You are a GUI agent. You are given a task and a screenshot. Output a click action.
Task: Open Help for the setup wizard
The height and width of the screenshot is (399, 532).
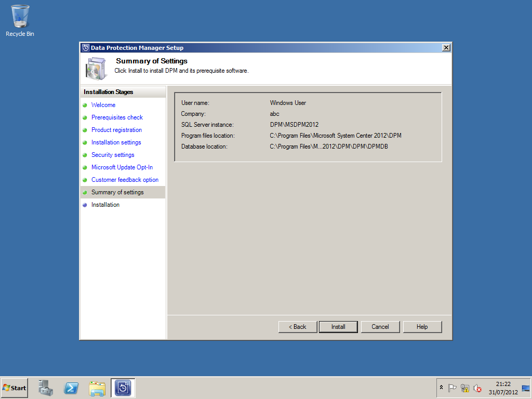pos(422,327)
